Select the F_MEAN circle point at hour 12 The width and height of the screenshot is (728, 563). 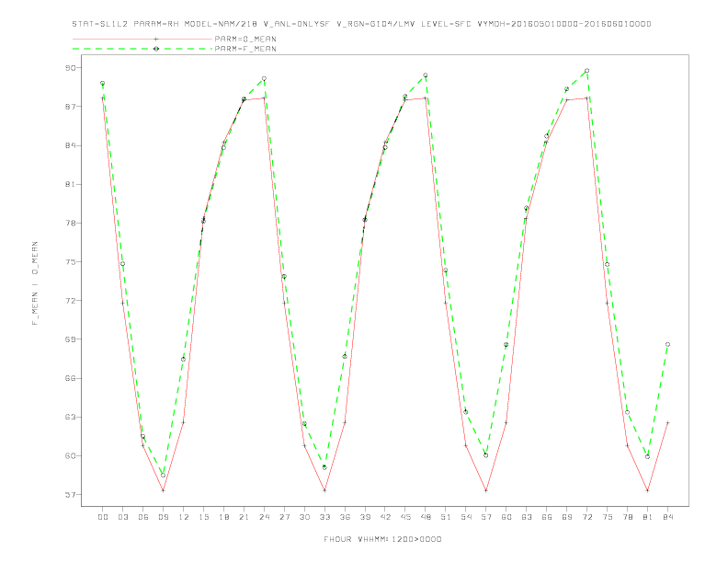click(x=184, y=359)
